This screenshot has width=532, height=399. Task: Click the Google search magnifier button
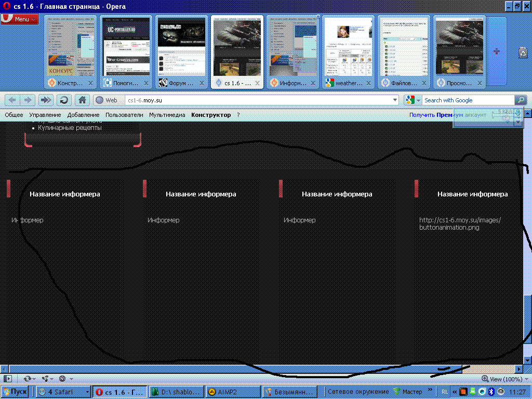pos(520,100)
